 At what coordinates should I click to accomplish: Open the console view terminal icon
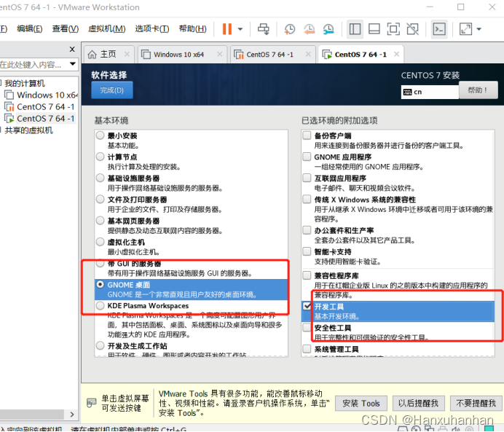coord(439,29)
